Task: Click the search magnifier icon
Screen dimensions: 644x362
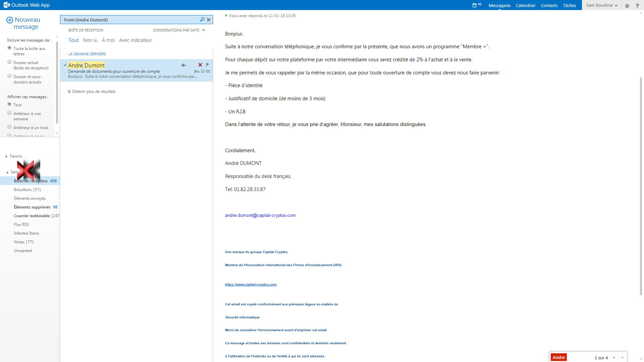Action: click(x=202, y=19)
